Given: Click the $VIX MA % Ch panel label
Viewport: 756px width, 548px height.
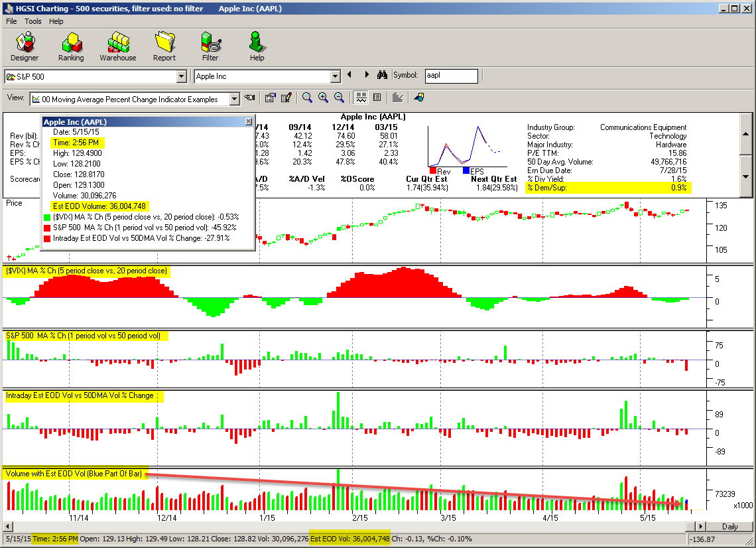Looking at the screenshot, I should pos(86,271).
